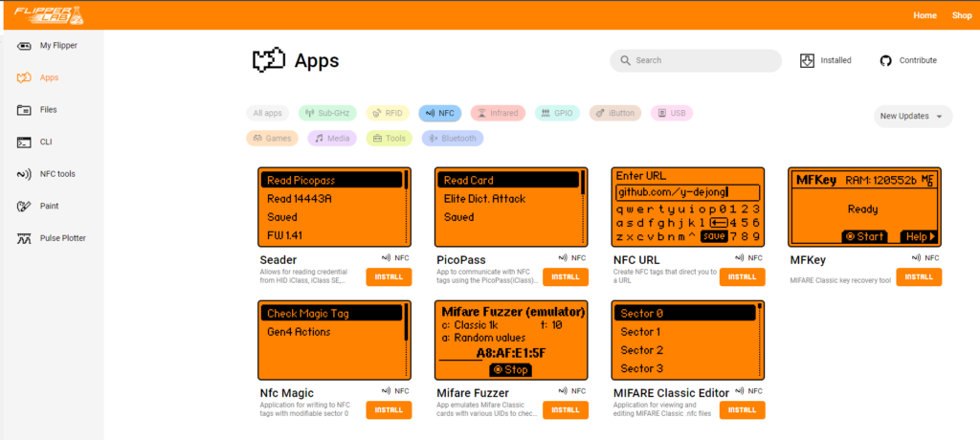Open Mifare Fuzzer screenshot thumbnail

tap(511, 340)
